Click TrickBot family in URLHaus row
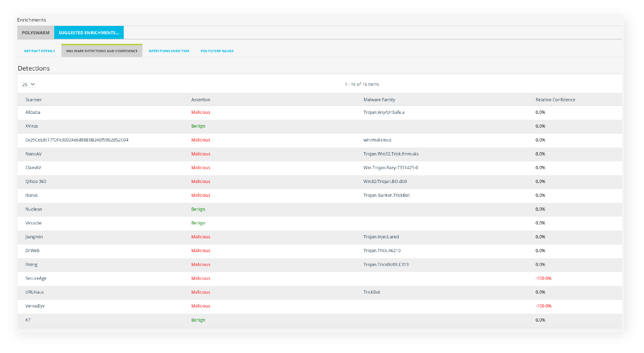This screenshot has width=644, height=353. tap(372, 292)
